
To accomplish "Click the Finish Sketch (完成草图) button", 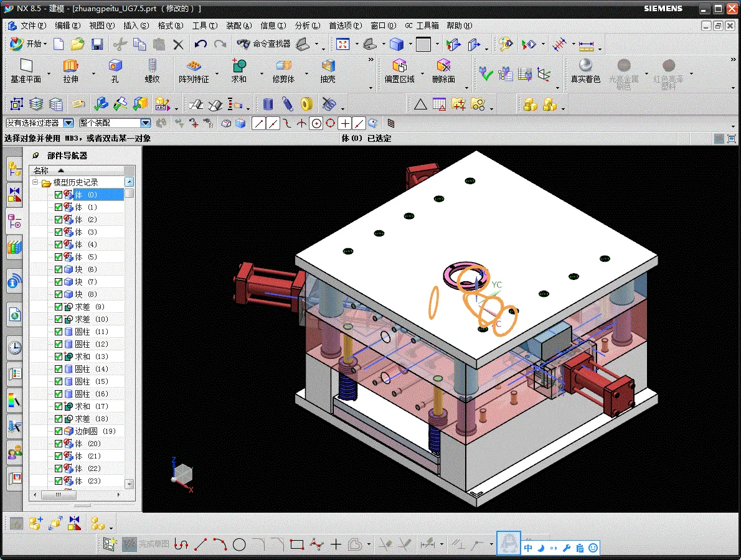I will pyautogui.click(x=145, y=544).
